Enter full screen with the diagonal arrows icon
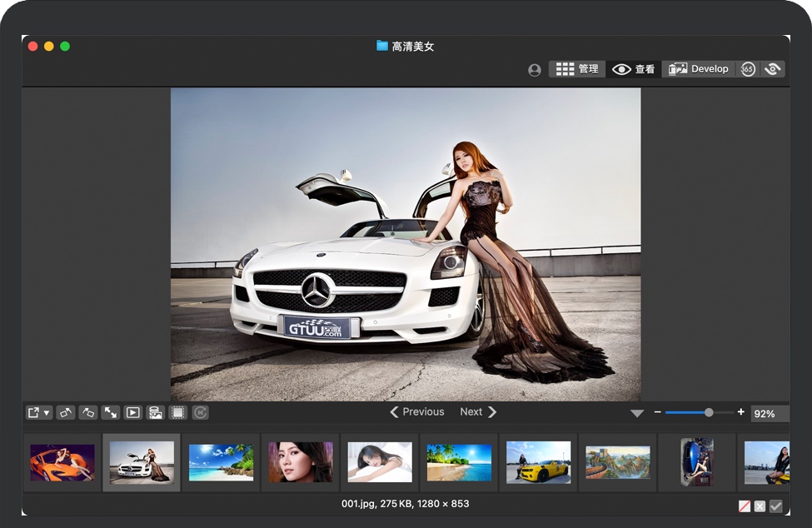812x528 pixels. [x=110, y=412]
